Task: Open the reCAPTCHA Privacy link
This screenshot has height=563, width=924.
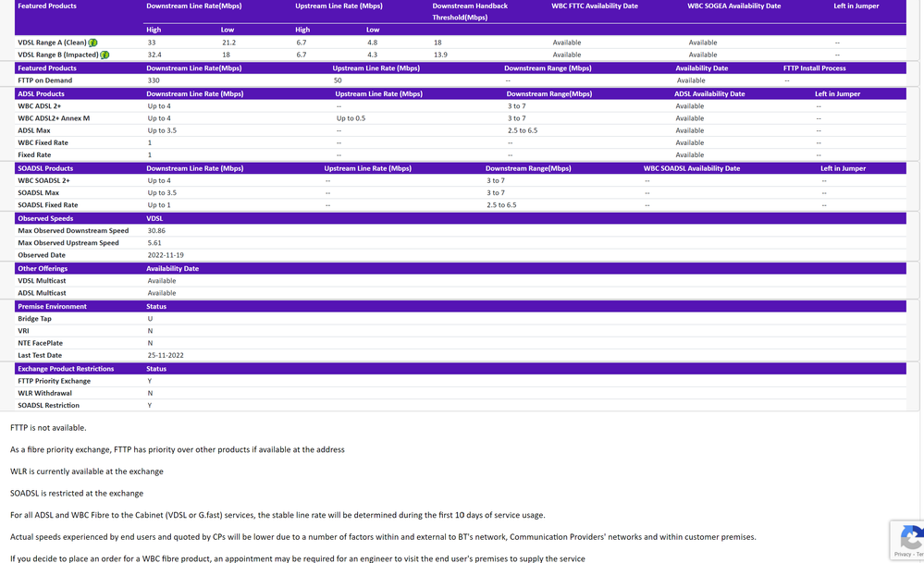Action: (x=901, y=554)
